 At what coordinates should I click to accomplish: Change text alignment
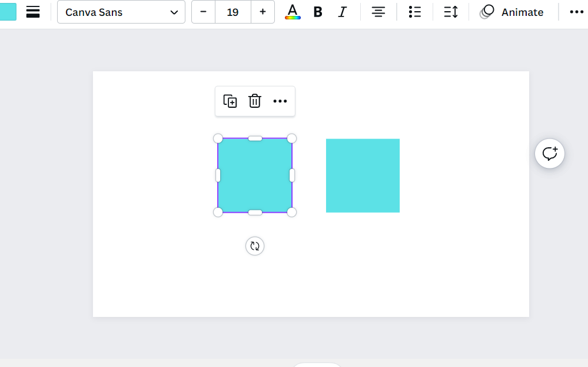point(378,12)
